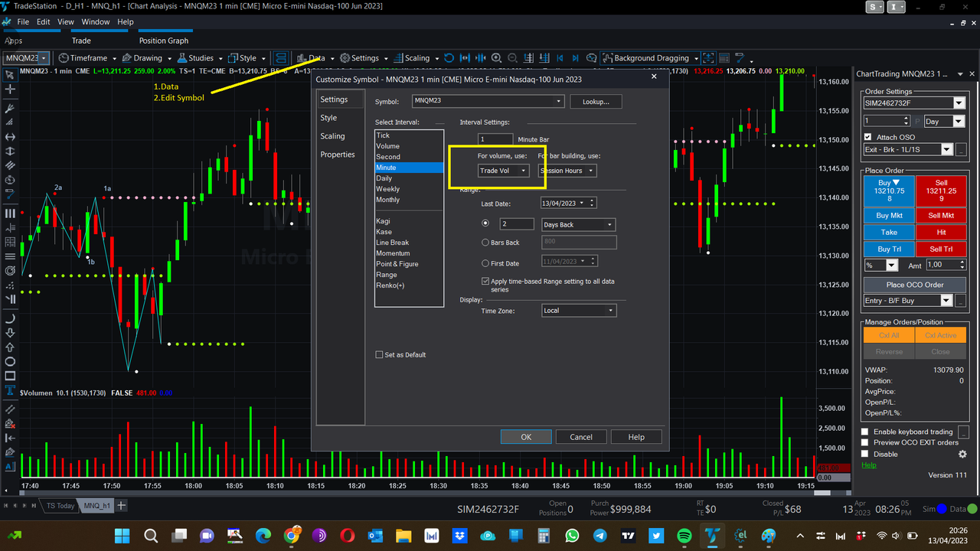Expand the SIM2462732F account dropdown
980x551 pixels.
click(959, 103)
